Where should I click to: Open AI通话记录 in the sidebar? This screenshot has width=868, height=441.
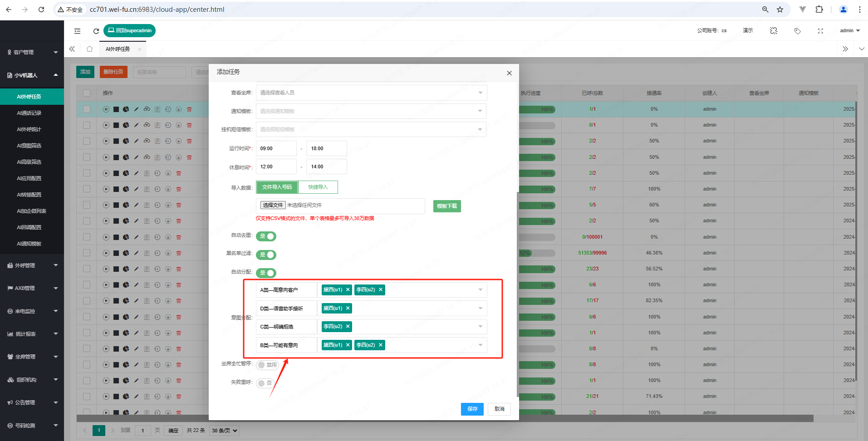click(x=29, y=113)
